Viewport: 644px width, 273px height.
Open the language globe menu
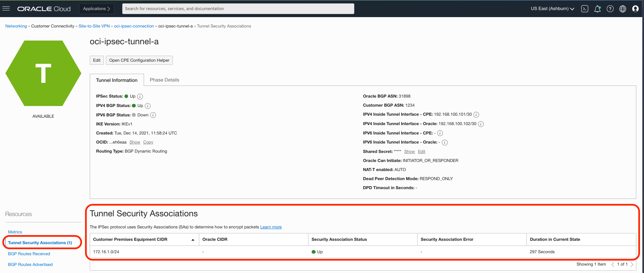click(623, 9)
